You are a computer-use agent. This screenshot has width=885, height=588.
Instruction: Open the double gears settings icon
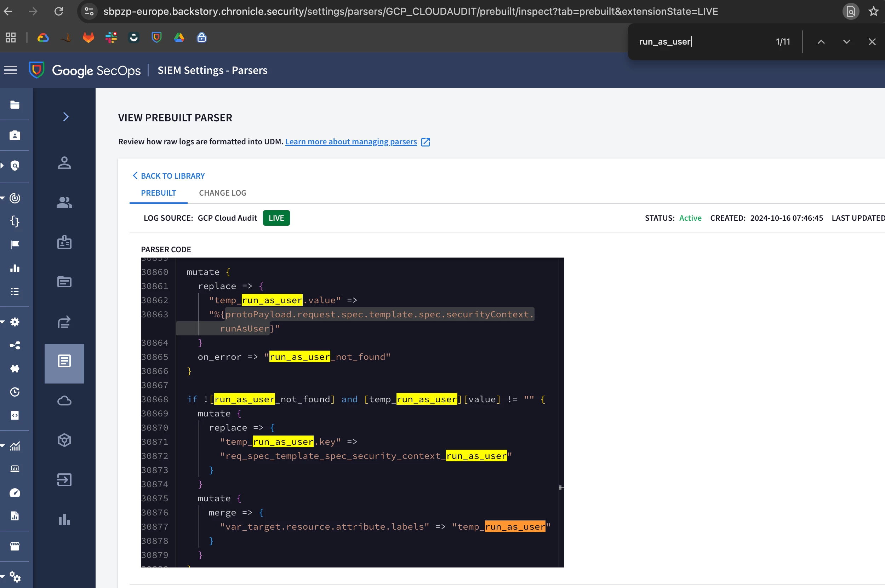point(15,577)
